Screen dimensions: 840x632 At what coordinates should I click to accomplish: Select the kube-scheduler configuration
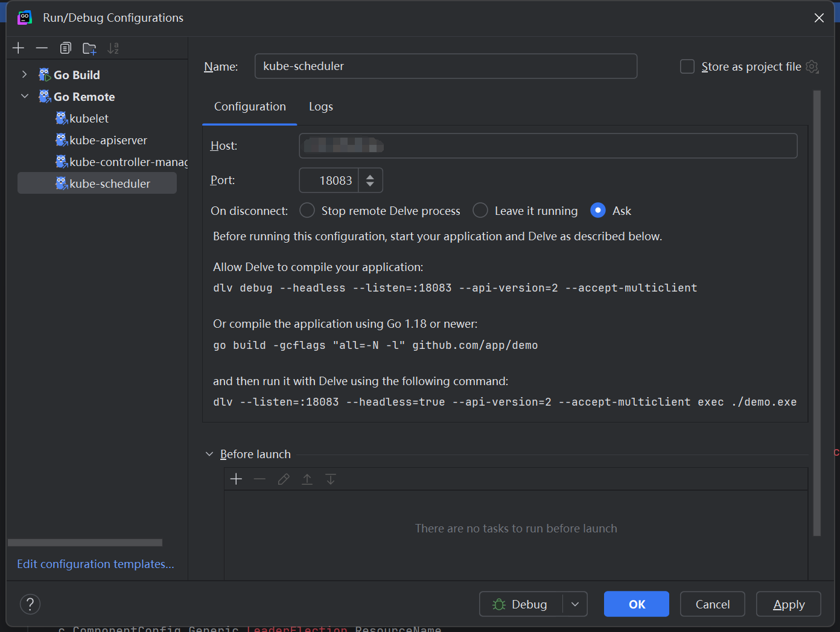[x=97, y=184]
